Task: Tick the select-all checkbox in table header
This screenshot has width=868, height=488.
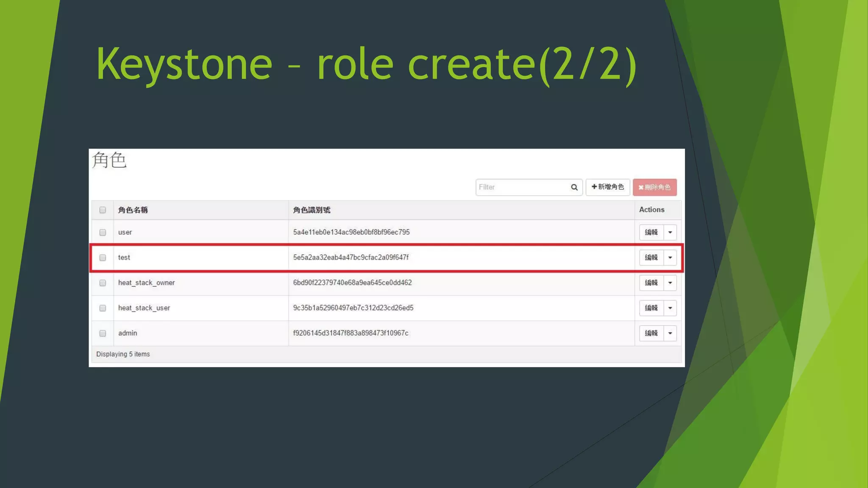Action: pyautogui.click(x=103, y=210)
